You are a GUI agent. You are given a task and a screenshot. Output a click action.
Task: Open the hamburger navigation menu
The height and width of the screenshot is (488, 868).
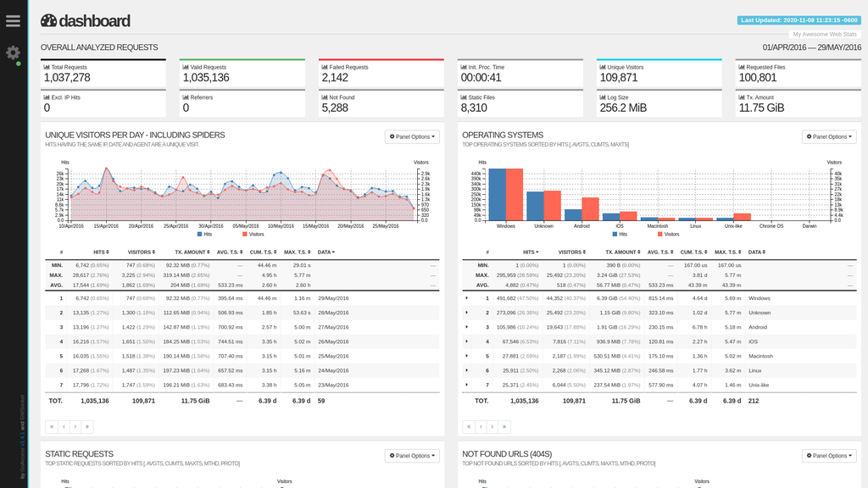pyautogui.click(x=13, y=21)
